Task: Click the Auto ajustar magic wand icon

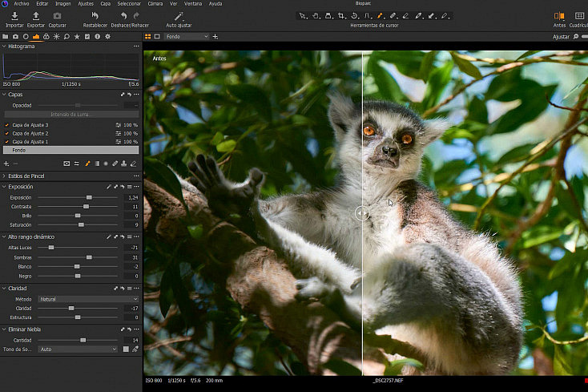Action: point(179,16)
